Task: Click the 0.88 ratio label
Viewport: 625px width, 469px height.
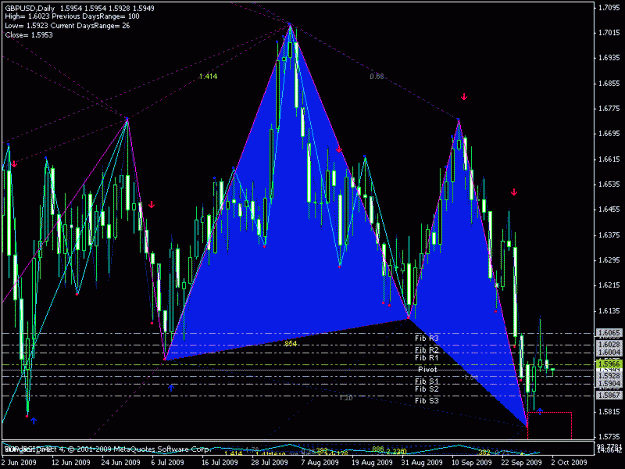Action: 377,76
